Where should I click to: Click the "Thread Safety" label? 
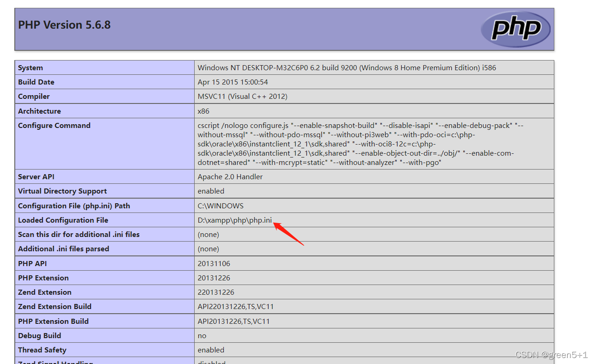point(42,350)
